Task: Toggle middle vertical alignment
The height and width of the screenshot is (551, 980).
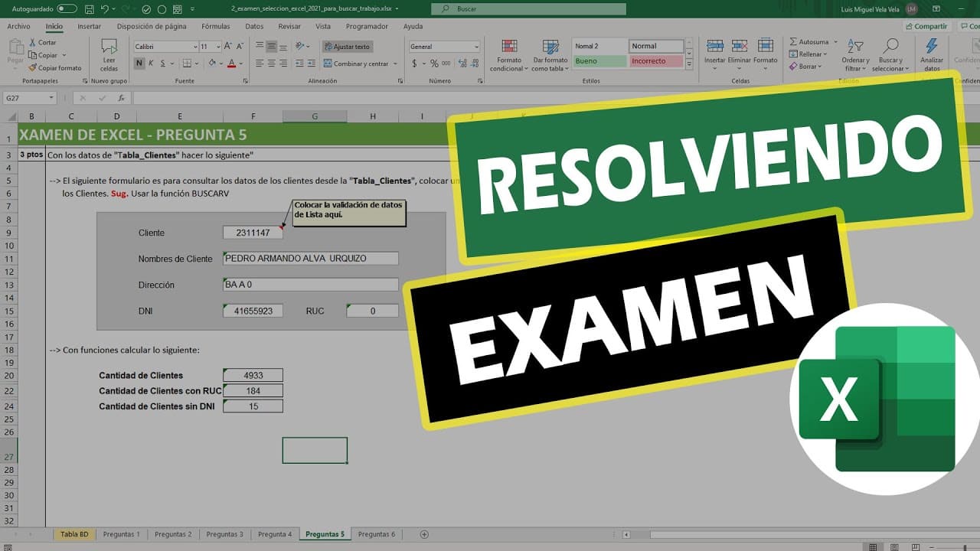Action: pos(271,47)
